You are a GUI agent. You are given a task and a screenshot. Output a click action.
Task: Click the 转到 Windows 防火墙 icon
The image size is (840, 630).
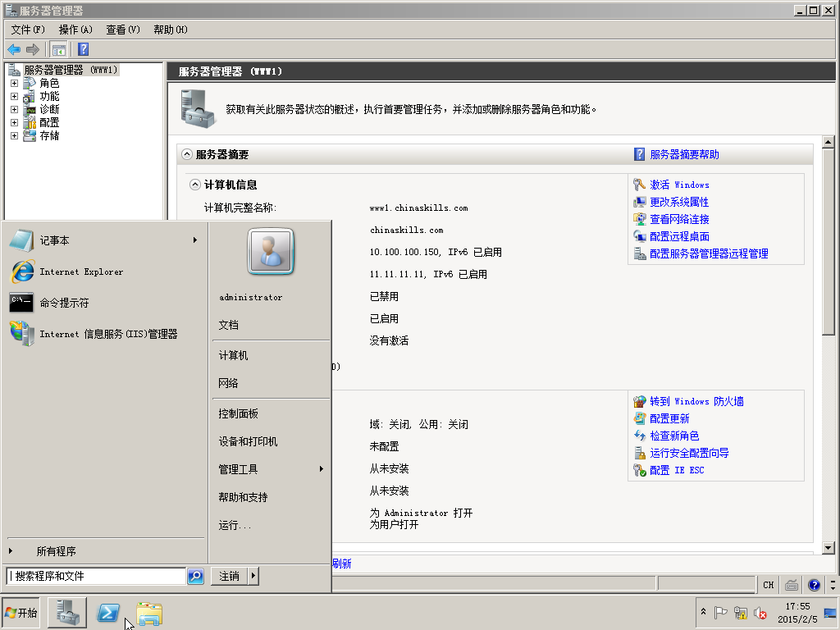point(640,401)
